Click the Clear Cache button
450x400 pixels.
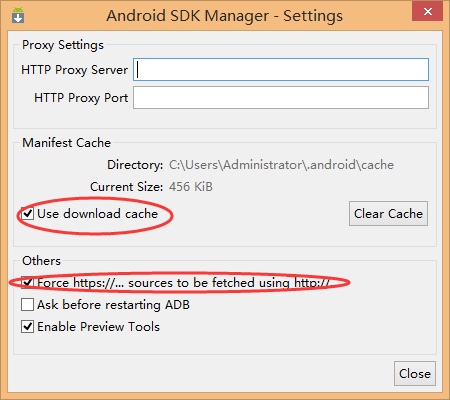(x=388, y=214)
